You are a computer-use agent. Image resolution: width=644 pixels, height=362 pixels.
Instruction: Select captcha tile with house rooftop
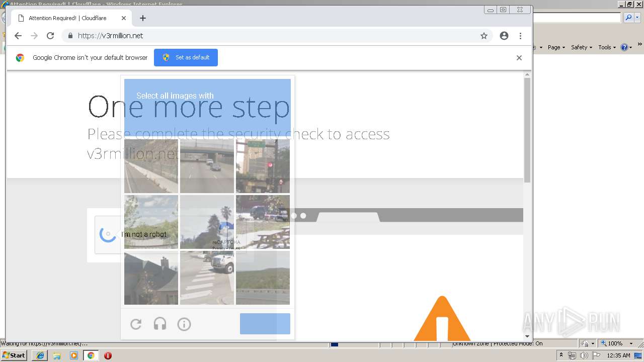(151, 278)
